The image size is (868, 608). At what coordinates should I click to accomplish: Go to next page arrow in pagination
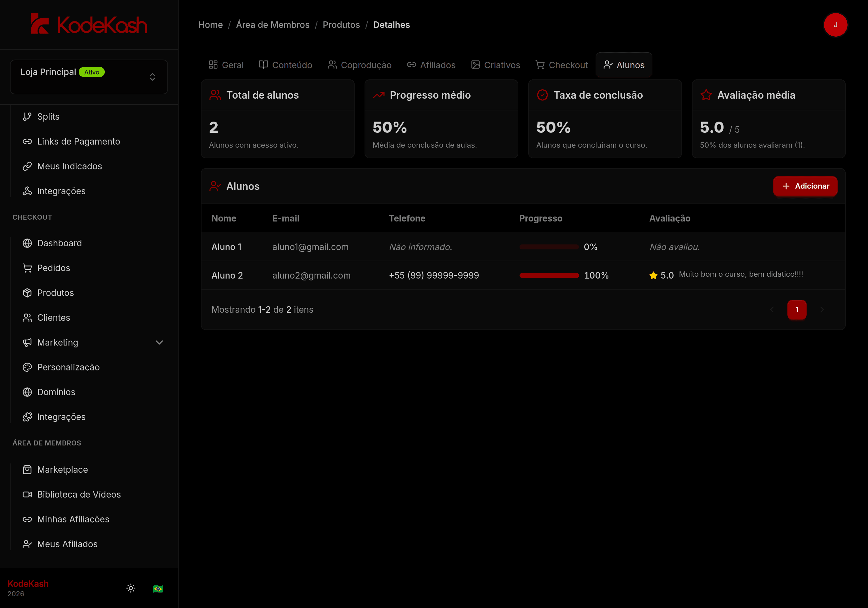(x=822, y=310)
